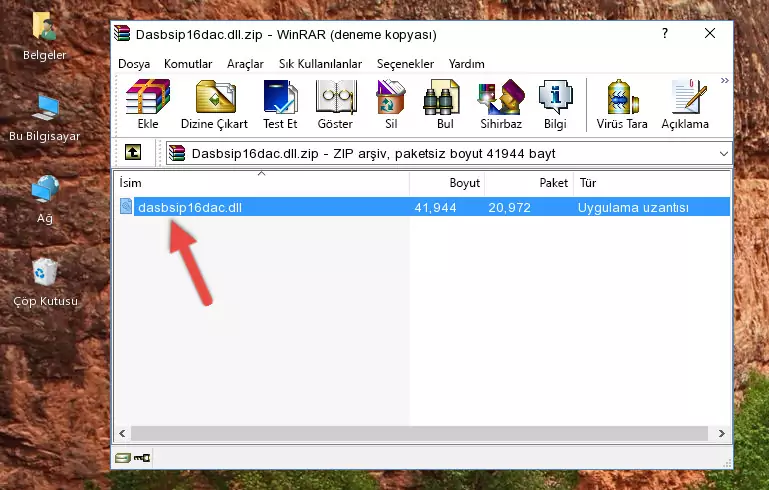The width and height of the screenshot is (769, 490).
Task: Expand hidden toolbar items chevron
Action: [x=724, y=81]
